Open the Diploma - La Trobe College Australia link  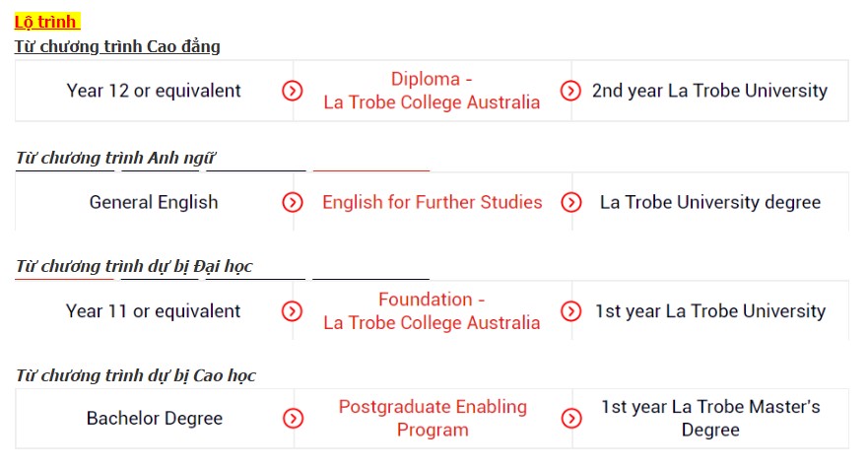pyautogui.click(x=432, y=91)
